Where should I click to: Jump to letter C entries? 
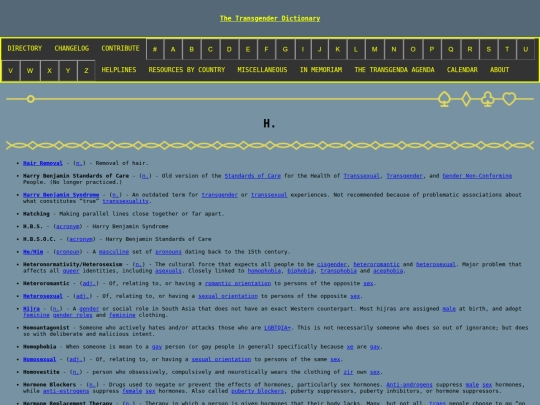pos(210,49)
